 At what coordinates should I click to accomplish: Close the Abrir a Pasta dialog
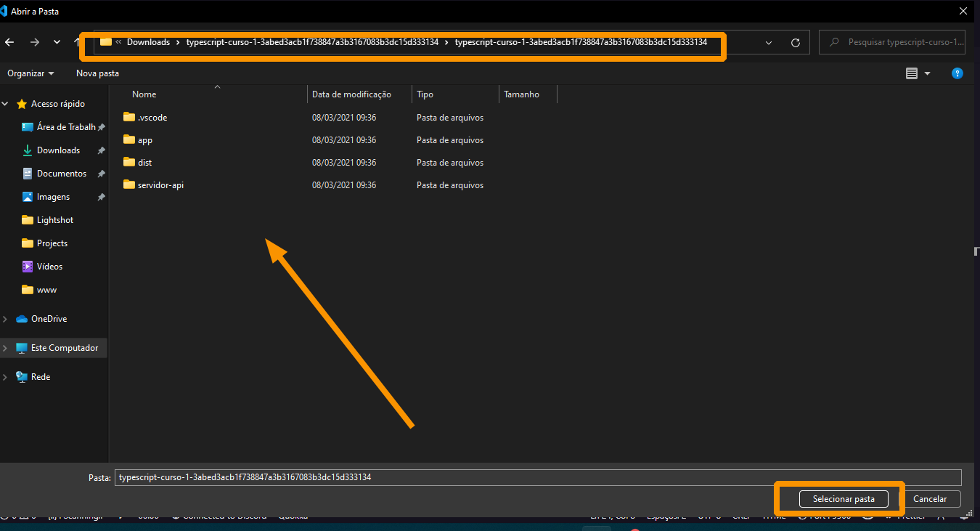963,10
